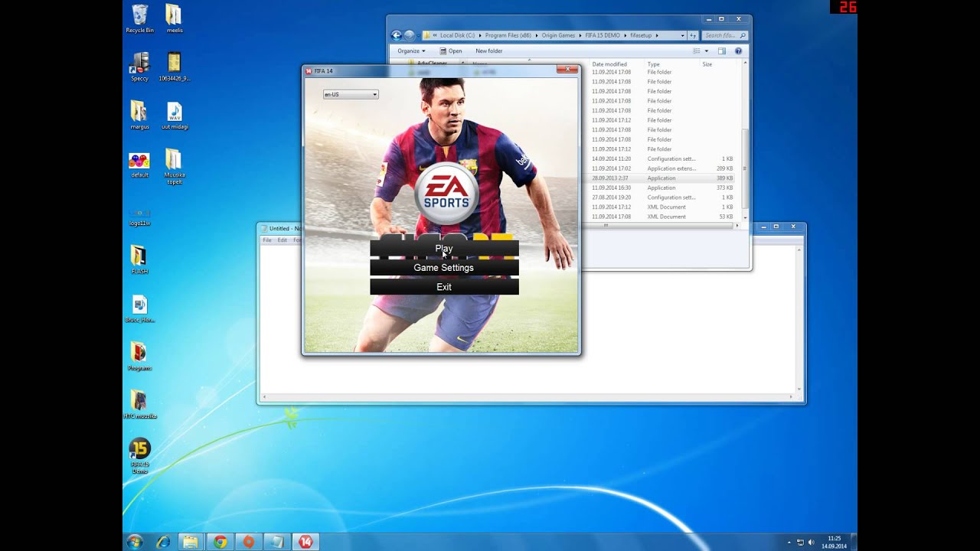This screenshot has width=980, height=551.
Task: Click the Explorer search box
Action: (724, 35)
